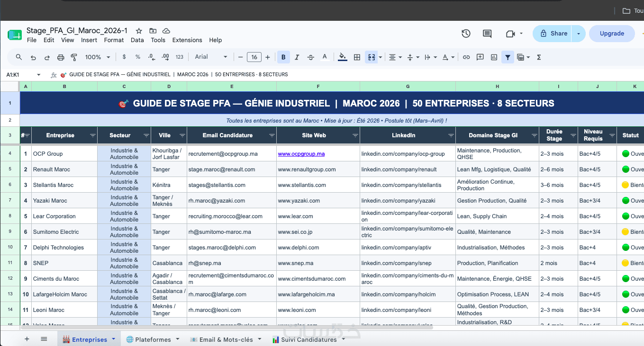644x346 pixels.
Task: Toggle the merge cells button
Action: click(x=371, y=57)
